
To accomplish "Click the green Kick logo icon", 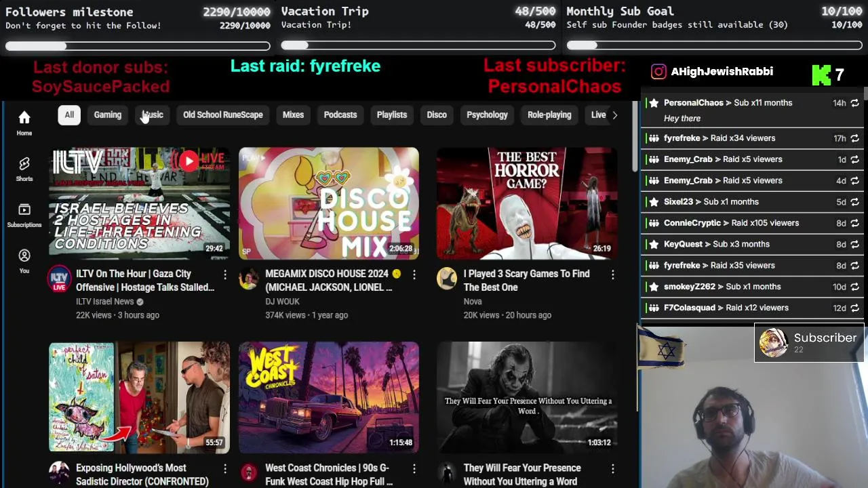I will (x=821, y=75).
